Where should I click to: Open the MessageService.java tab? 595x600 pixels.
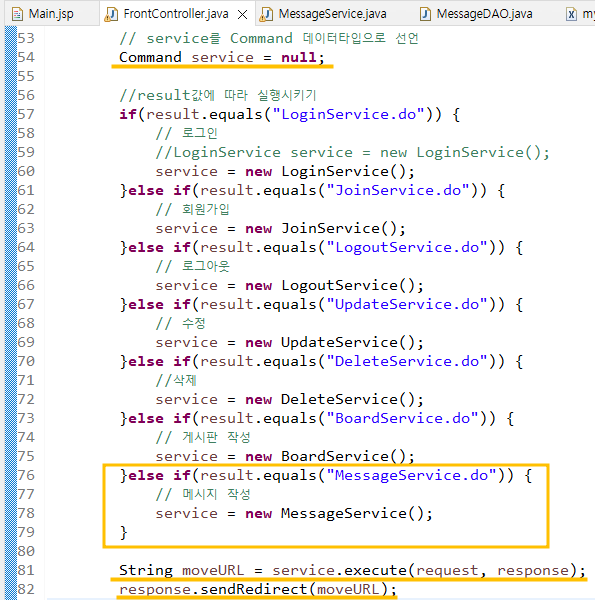[332, 14]
